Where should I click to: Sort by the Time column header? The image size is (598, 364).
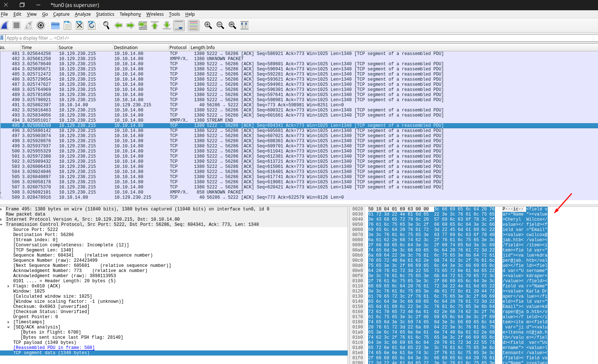(39, 48)
